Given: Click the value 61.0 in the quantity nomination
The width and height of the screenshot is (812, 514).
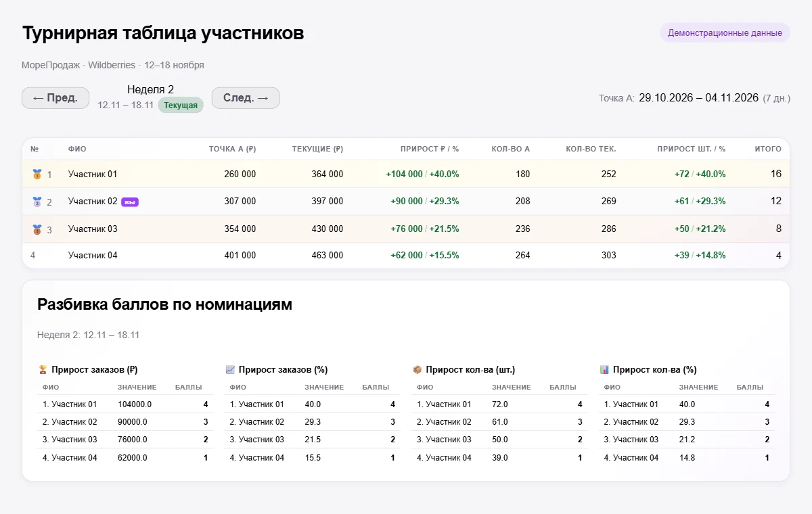Looking at the screenshot, I should [500, 422].
